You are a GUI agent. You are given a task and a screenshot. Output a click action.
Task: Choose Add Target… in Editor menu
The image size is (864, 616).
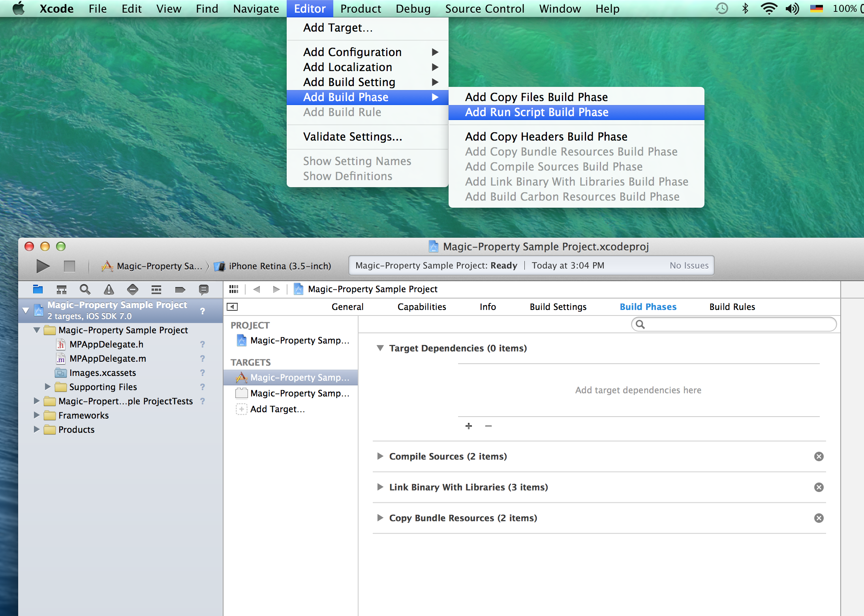coord(367,28)
